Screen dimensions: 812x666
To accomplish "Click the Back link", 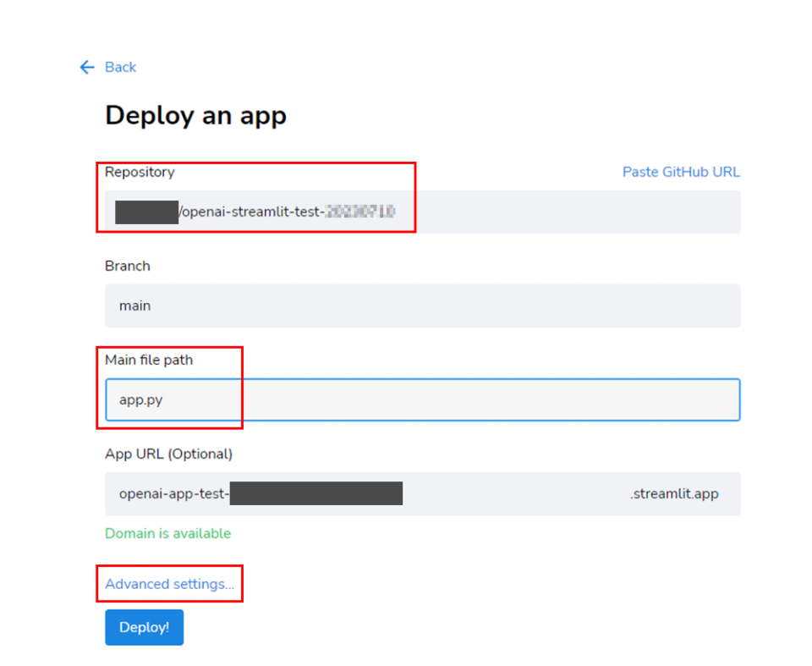I will [x=120, y=67].
